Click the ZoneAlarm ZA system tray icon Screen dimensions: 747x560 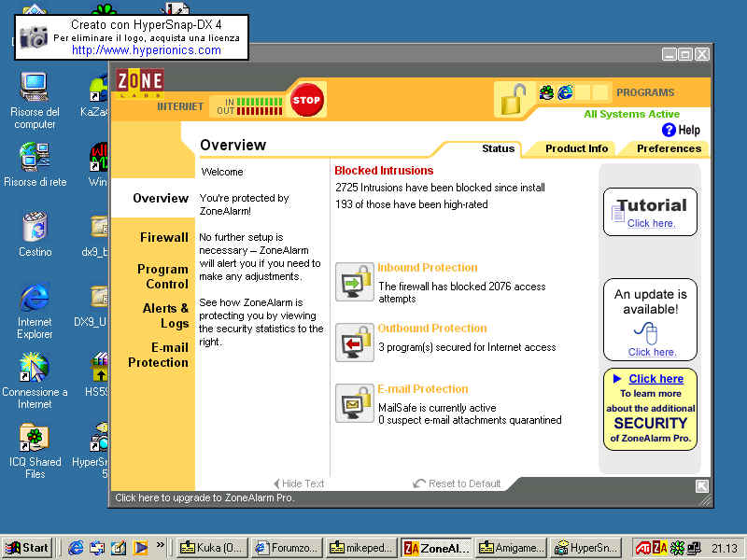click(x=660, y=549)
